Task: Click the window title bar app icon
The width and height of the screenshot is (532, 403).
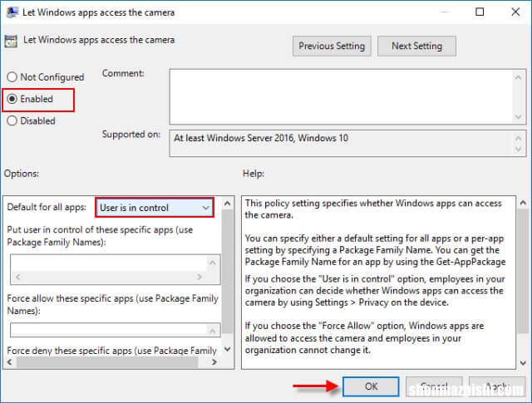Action: (x=12, y=12)
